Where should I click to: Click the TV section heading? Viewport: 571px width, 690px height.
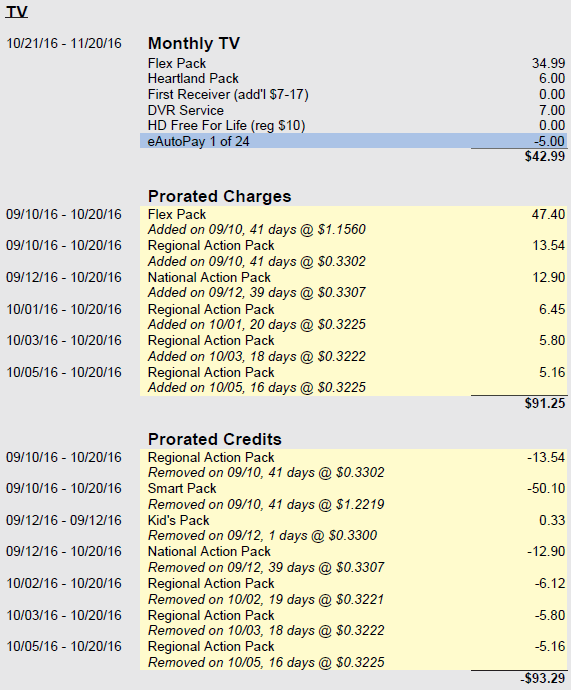tap(17, 12)
